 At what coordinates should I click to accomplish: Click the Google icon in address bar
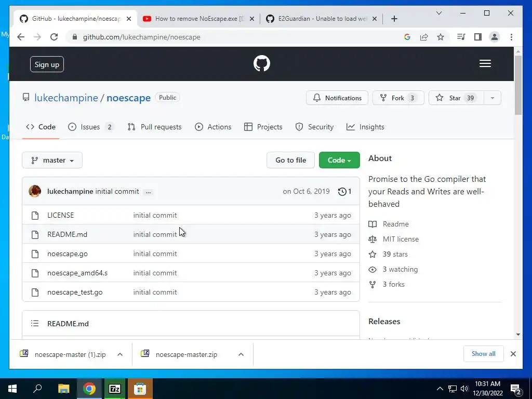coord(407,37)
